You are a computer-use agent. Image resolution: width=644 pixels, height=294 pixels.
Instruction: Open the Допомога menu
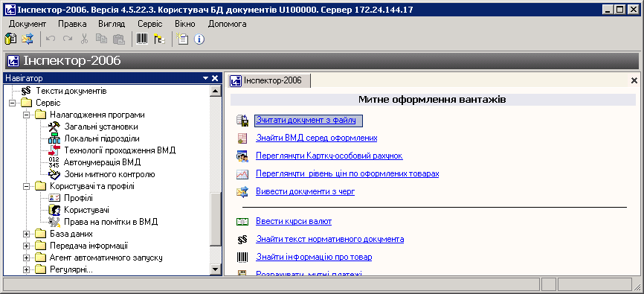227,24
